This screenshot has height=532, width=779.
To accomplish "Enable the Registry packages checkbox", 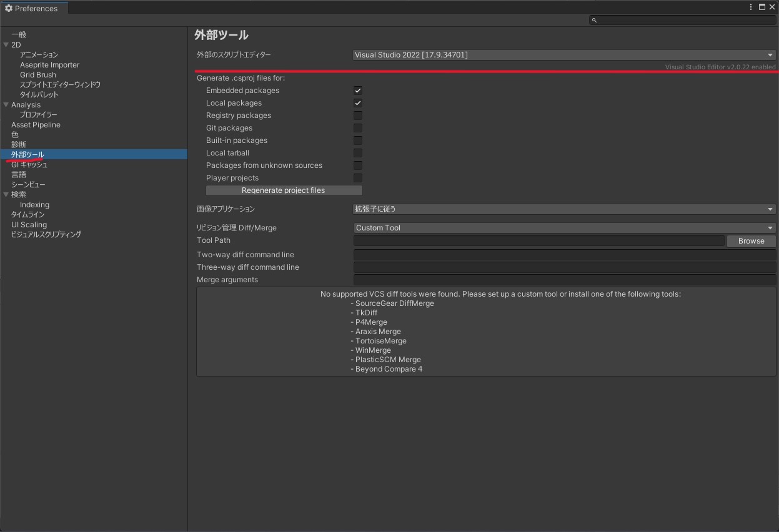I will (x=358, y=116).
